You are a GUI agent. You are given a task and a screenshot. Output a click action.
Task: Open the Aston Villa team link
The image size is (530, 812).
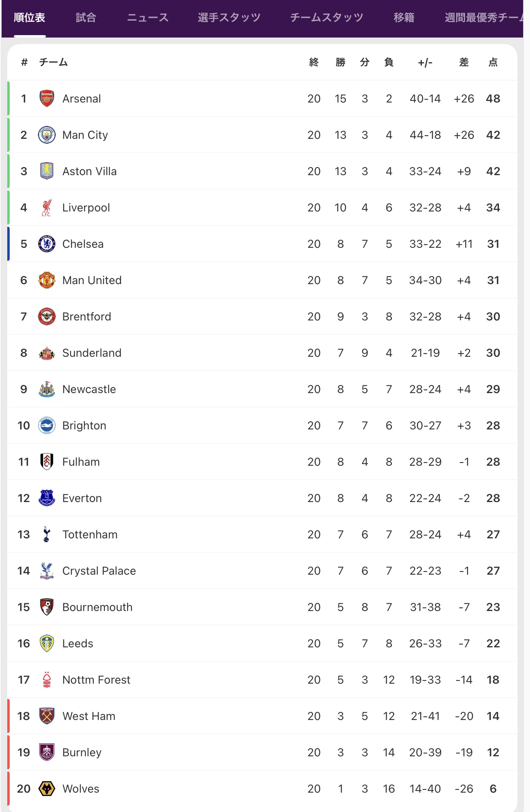point(89,171)
